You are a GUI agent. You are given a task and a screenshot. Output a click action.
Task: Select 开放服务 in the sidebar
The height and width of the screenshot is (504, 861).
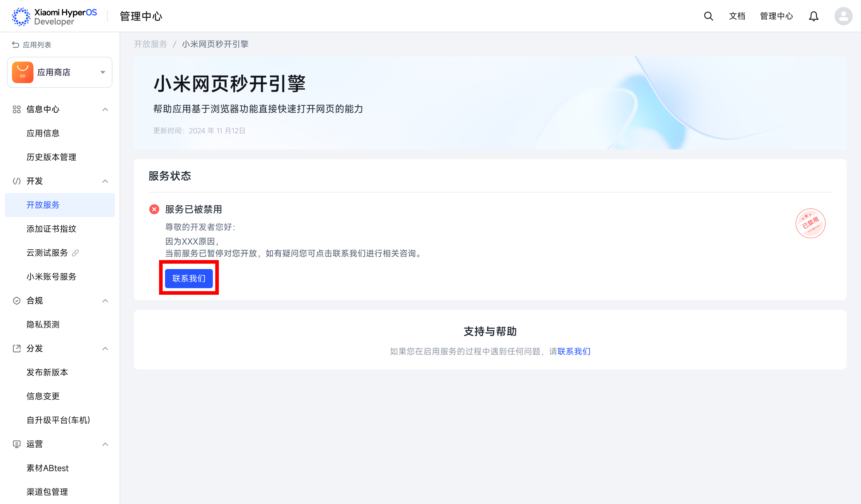(60, 205)
